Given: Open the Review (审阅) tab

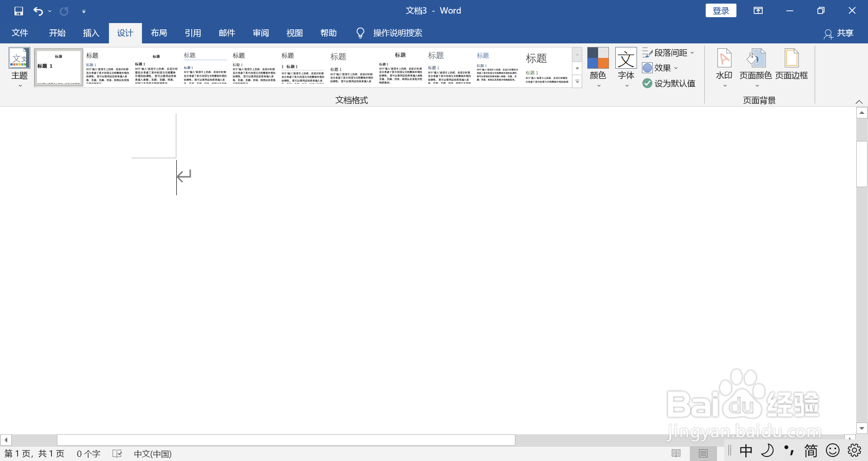Looking at the screenshot, I should coord(260,33).
